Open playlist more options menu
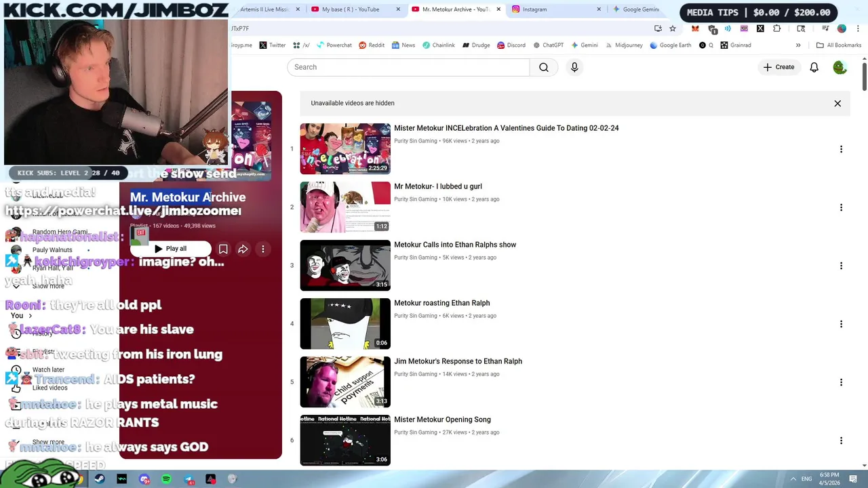This screenshot has width=868, height=488. point(263,249)
